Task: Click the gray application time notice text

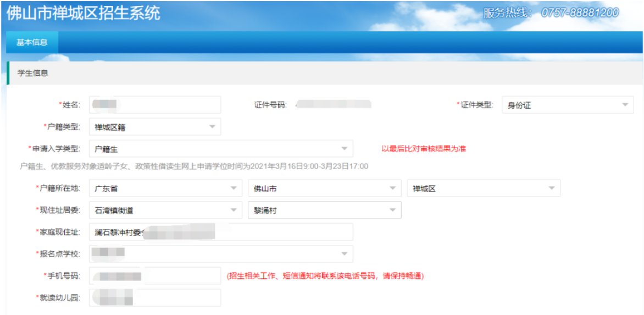Action: 193,166
